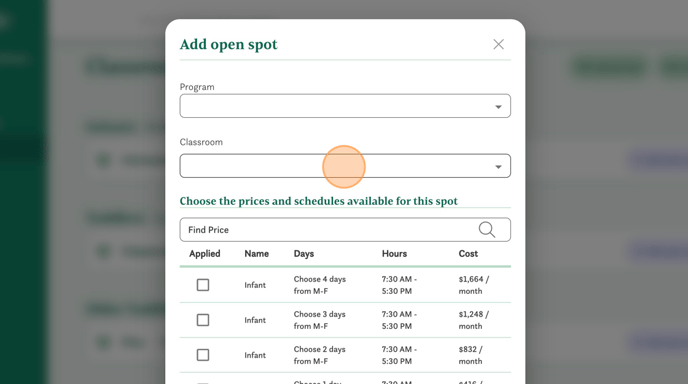
Task: Sort by the Name column header
Action: (257, 254)
